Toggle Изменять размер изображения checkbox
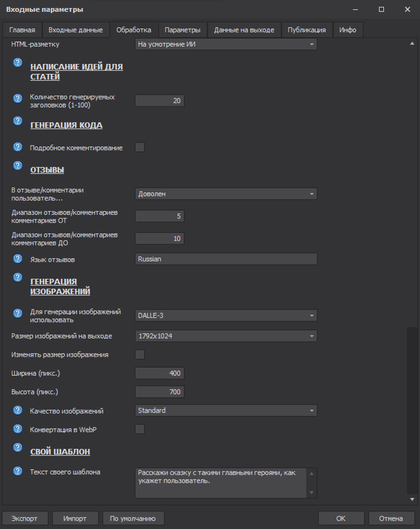The image size is (420, 529). tap(140, 355)
